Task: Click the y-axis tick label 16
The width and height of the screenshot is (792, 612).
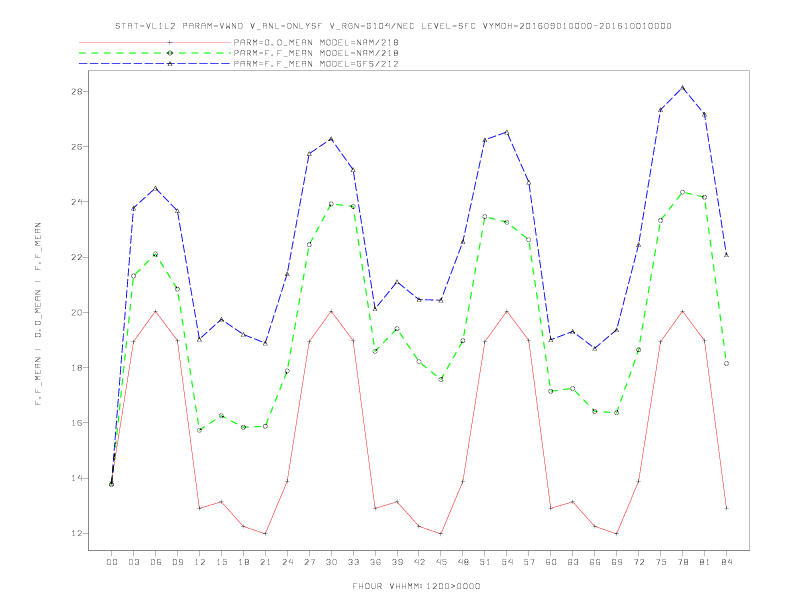Action: point(76,423)
